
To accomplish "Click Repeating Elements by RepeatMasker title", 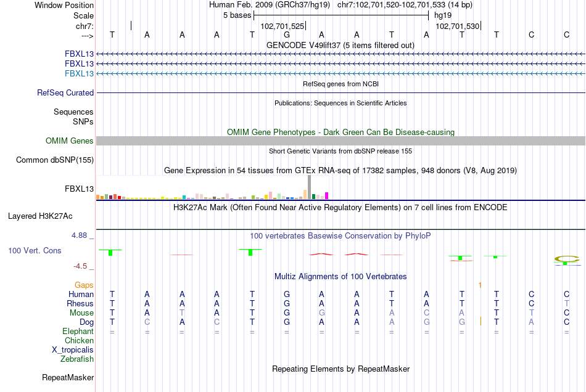I will click(x=340, y=369).
